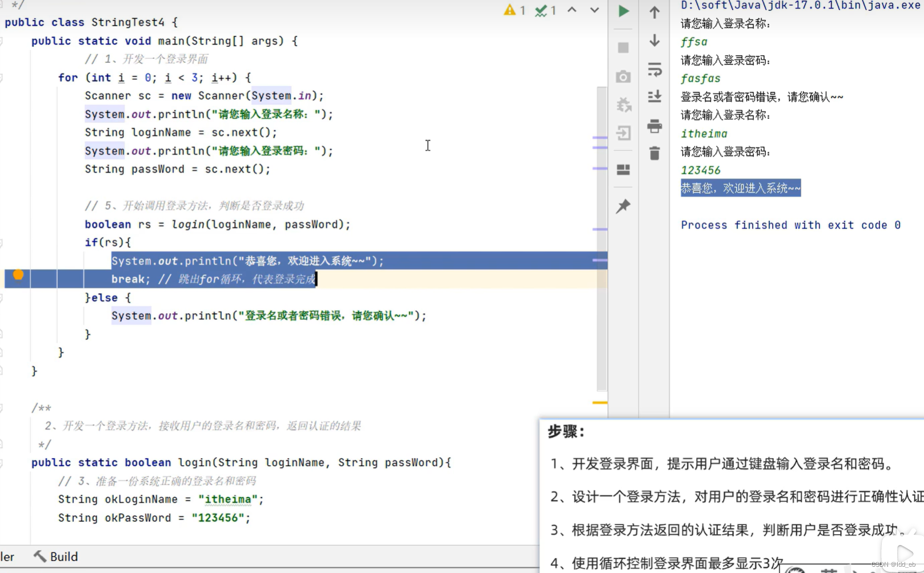This screenshot has width=924, height=573.
Task: Click Up the Stack Trace arrow
Action: (x=655, y=12)
